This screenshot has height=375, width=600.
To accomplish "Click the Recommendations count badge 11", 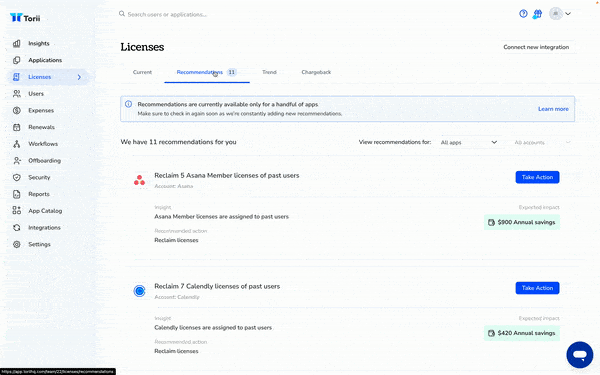I will [232, 72].
